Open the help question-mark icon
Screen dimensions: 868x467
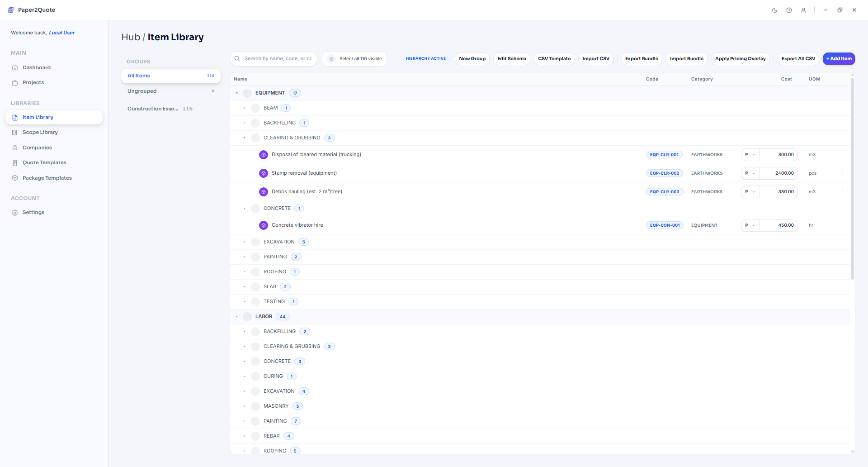tap(789, 10)
